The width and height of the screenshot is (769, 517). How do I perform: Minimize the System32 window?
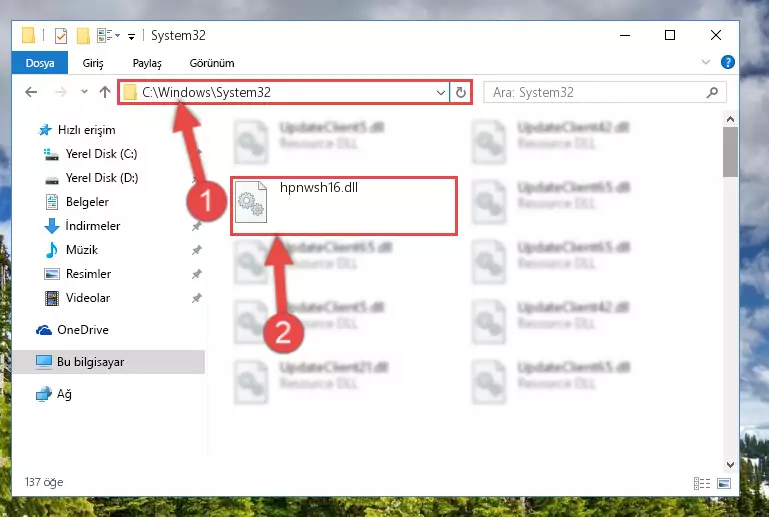pyautogui.click(x=625, y=35)
